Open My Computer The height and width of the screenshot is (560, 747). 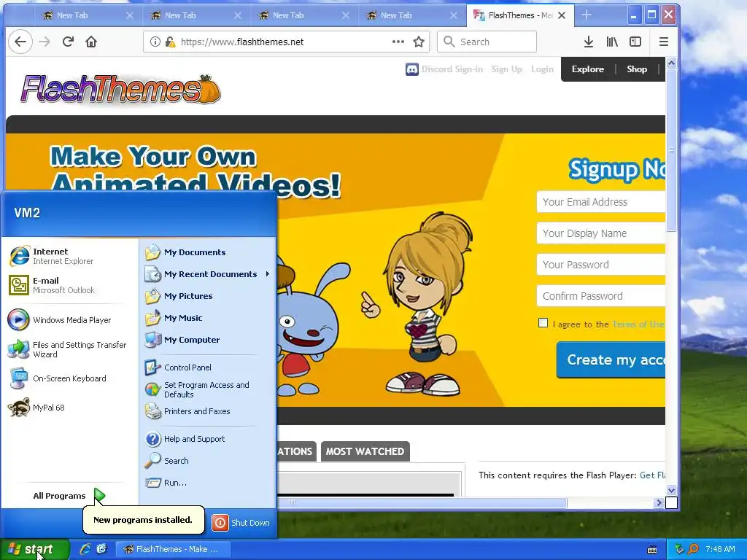coord(208,340)
